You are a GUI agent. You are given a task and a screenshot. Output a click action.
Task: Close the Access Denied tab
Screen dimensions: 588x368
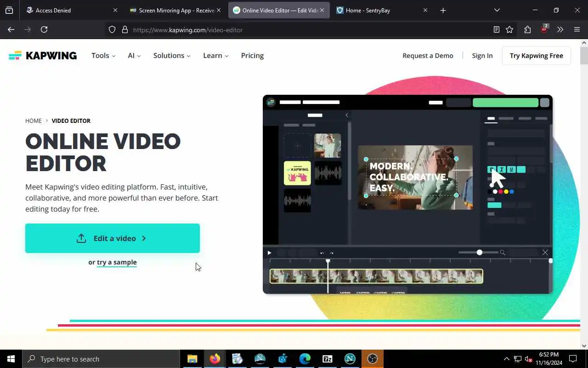[115, 10]
